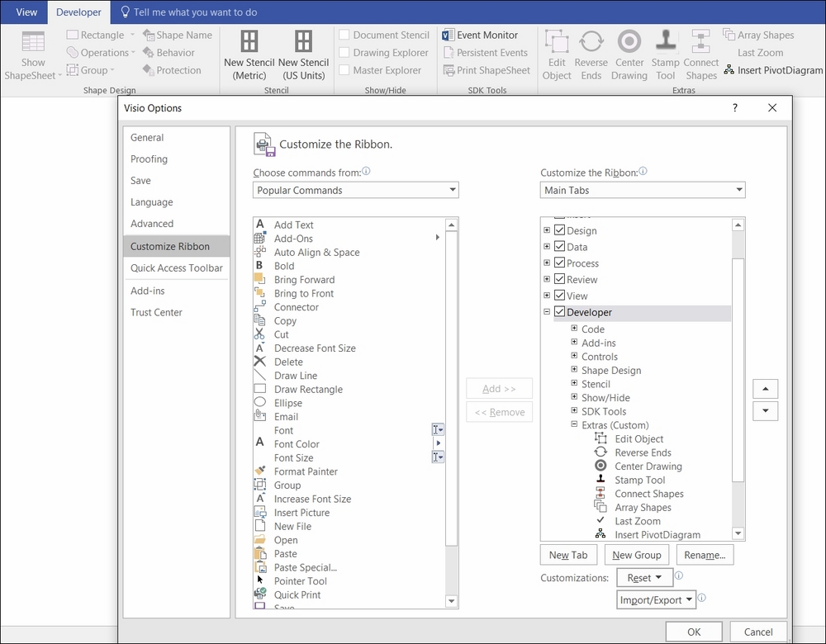Toggle the Document Stencil checkbox
Viewport: 826px width, 644px height.
coord(344,35)
